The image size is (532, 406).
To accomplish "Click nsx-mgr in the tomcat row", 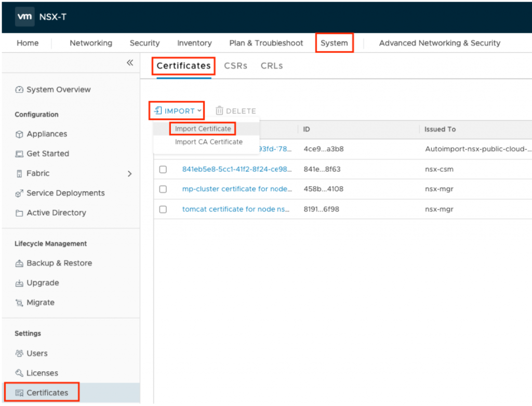I will (439, 209).
